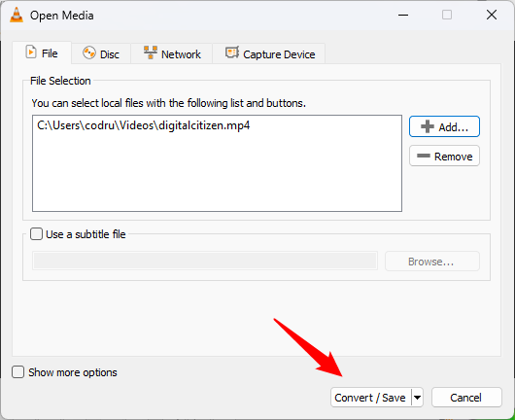
Task: Expand the Convert / Save dropdown arrow
Action: tap(417, 398)
